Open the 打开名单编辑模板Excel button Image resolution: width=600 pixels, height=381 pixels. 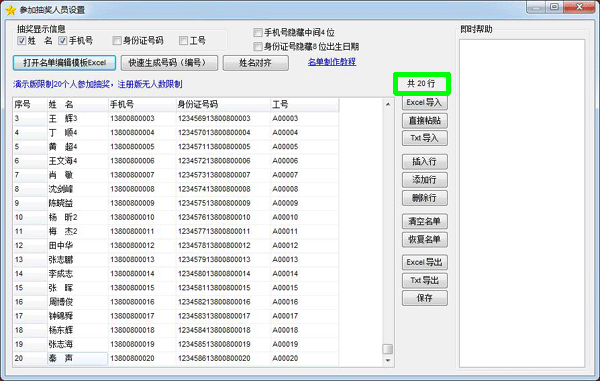pyautogui.click(x=64, y=63)
